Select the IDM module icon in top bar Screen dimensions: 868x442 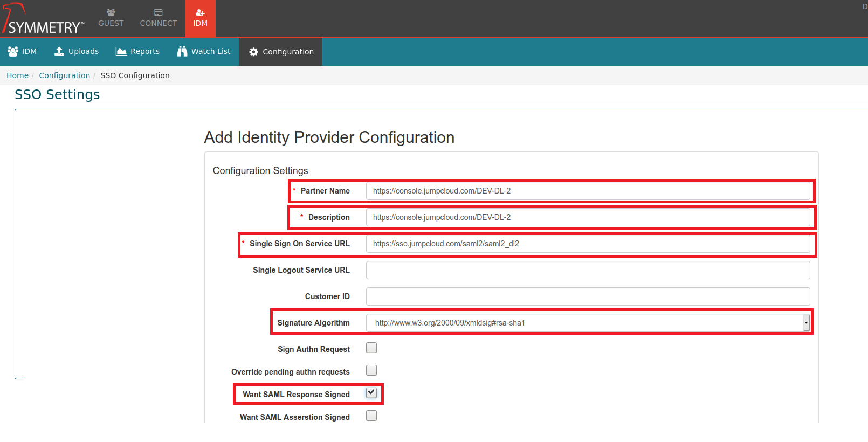[200, 12]
